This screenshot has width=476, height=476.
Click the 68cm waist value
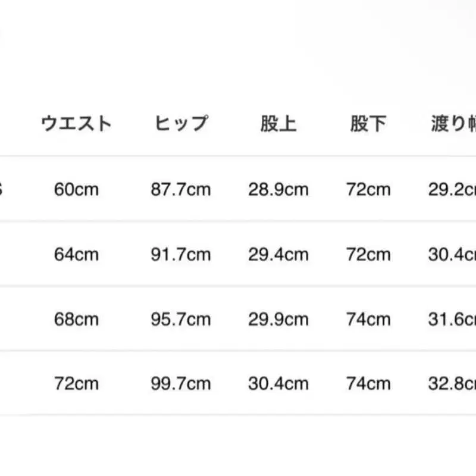pyautogui.click(x=76, y=319)
